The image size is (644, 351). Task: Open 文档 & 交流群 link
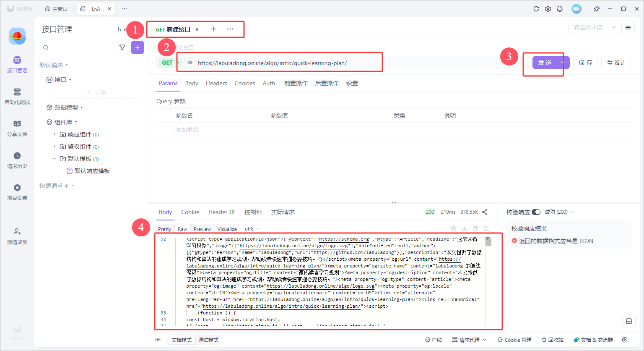click(593, 340)
